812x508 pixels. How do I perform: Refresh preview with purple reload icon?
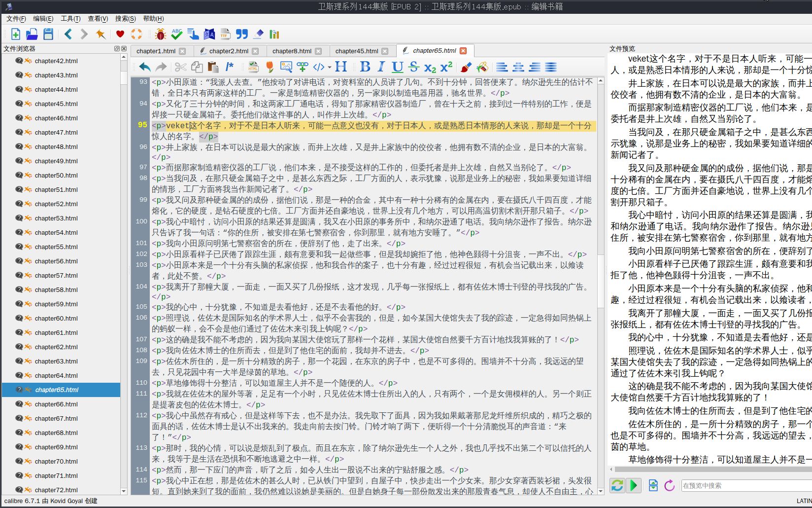pos(669,485)
